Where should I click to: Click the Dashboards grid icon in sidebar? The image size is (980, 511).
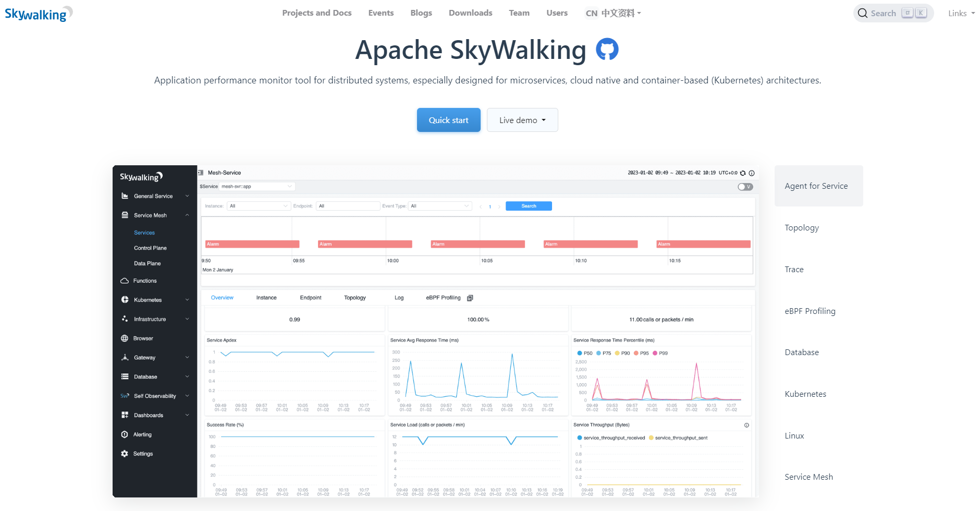[x=125, y=415]
